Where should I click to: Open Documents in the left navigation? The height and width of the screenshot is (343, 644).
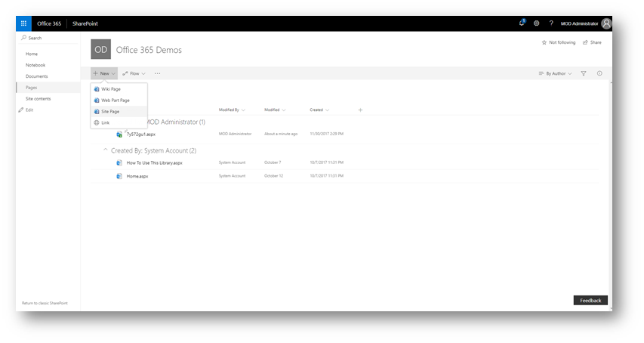pos(36,76)
